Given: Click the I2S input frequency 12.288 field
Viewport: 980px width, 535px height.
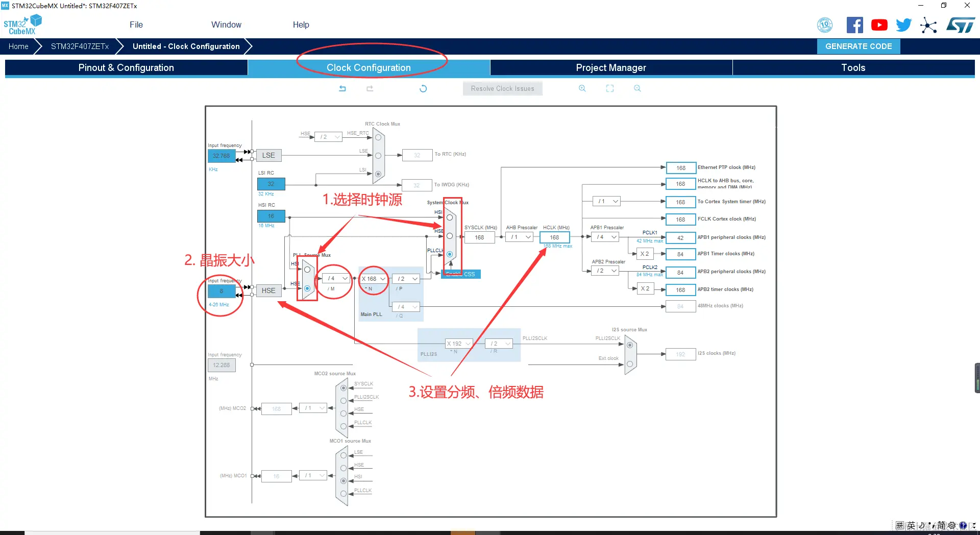Looking at the screenshot, I should 222,365.
